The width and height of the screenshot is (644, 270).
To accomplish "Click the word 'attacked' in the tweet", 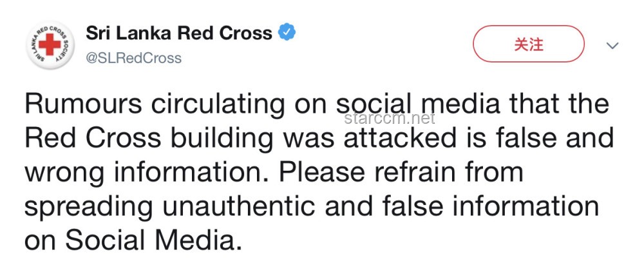I will [x=400, y=138].
